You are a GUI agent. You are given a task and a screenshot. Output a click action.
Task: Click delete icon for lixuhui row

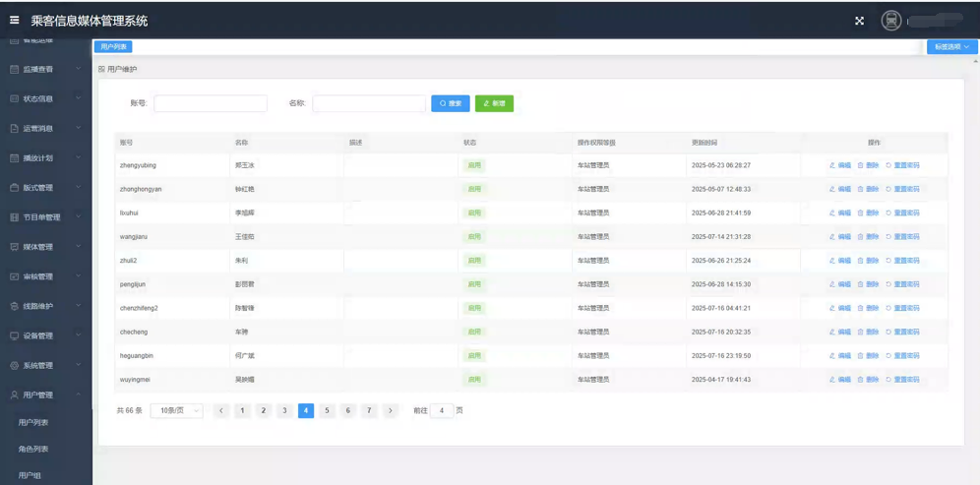coord(861,213)
